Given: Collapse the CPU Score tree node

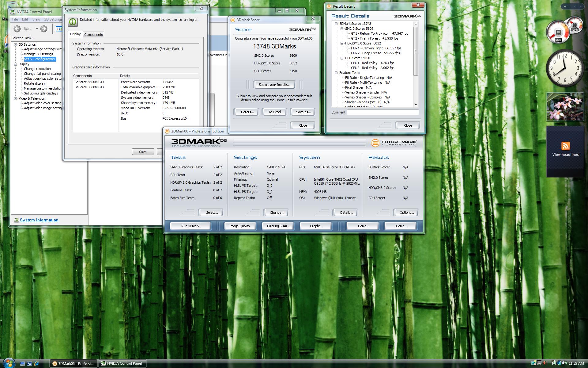Looking at the screenshot, I should tap(342, 58).
